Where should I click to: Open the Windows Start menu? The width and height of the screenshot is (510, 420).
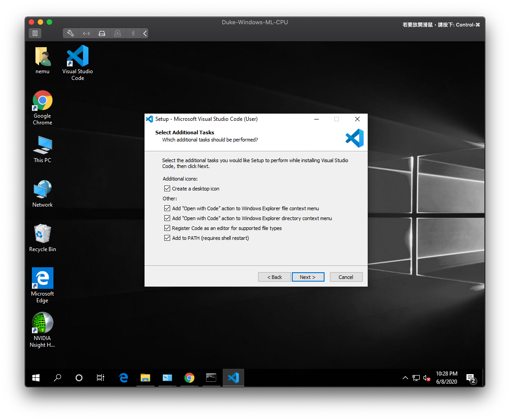pos(36,378)
